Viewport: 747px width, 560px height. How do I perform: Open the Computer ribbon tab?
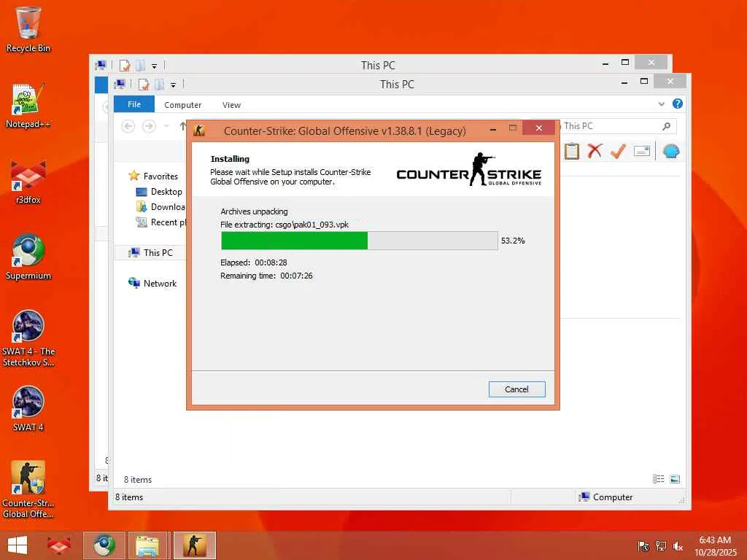pos(182,105)
